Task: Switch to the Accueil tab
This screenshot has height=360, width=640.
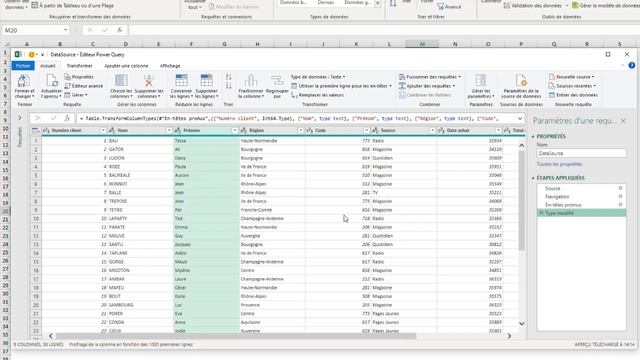Action: pyautogui.click(x=47, y=66)
